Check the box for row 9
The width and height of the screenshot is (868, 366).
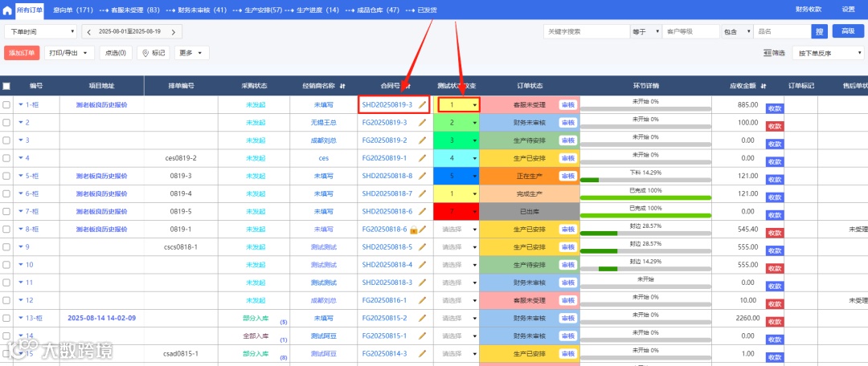[x=6, y=247]
